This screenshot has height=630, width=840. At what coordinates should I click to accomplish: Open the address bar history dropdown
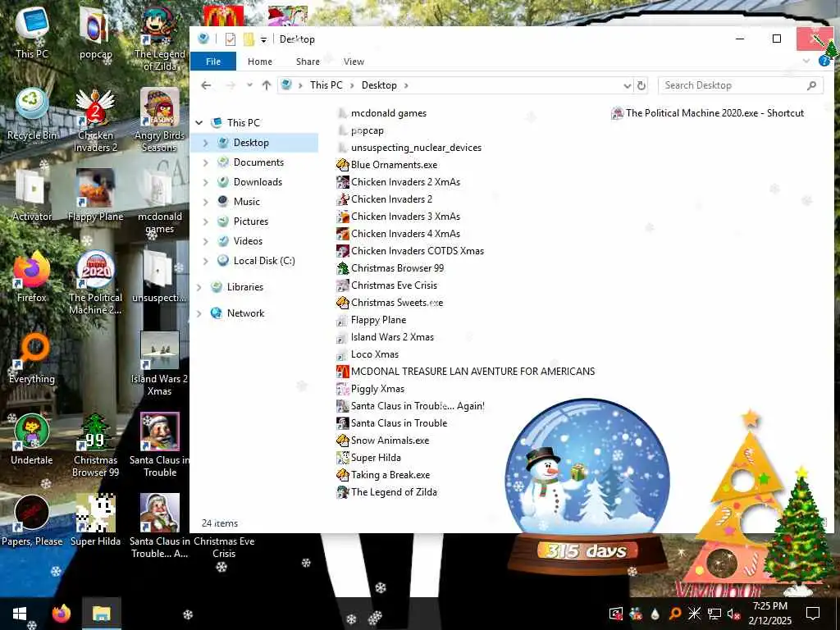click(x=627, y=85)
